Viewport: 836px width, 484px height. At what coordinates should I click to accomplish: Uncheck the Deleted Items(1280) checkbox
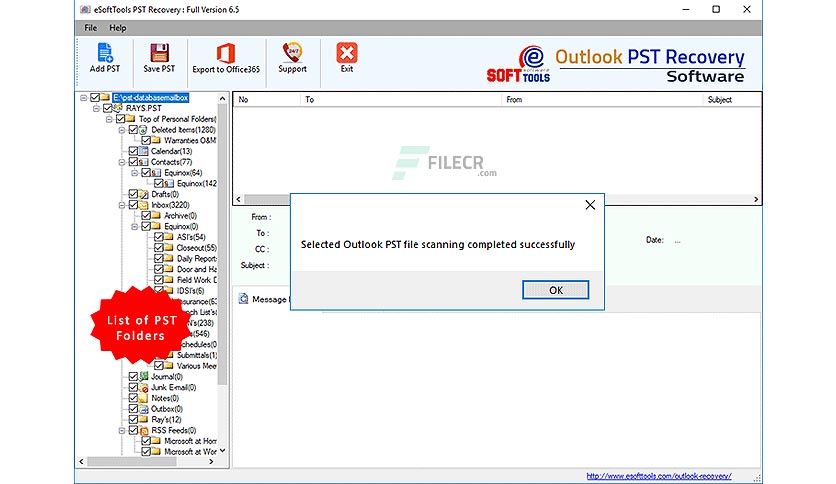click(133, 130)
